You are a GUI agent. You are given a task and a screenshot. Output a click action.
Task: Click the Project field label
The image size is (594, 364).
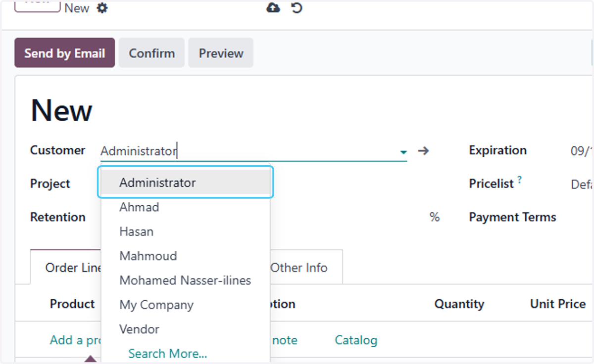pos(50,183)
